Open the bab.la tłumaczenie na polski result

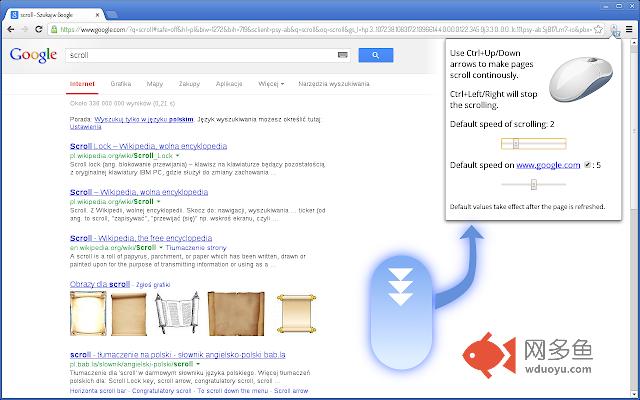pos(178,355)
